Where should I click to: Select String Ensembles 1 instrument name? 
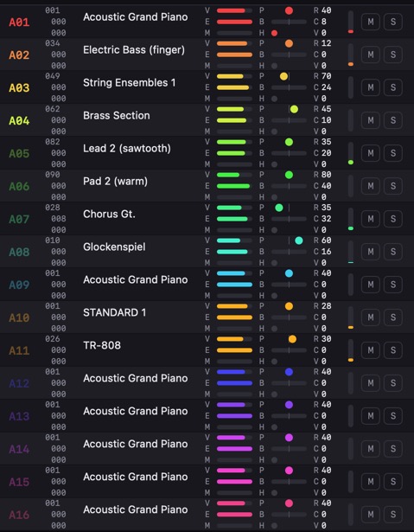(x=129, y=83)
